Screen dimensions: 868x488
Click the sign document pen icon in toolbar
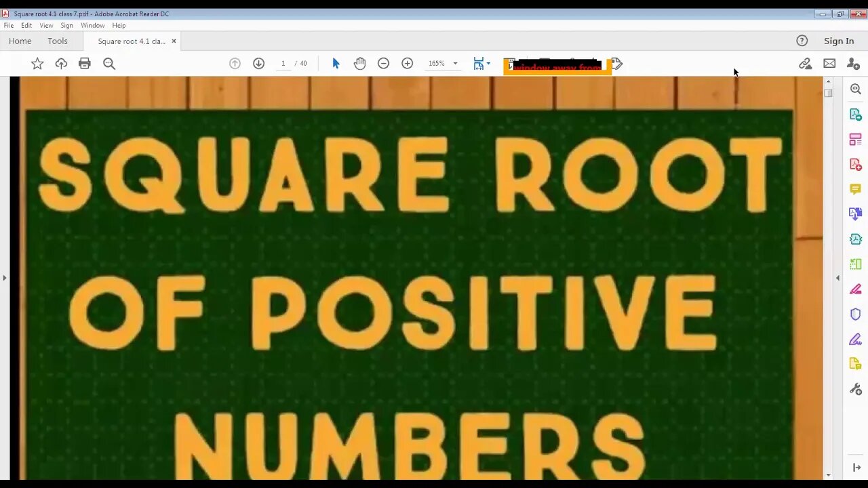coord(616,64)
